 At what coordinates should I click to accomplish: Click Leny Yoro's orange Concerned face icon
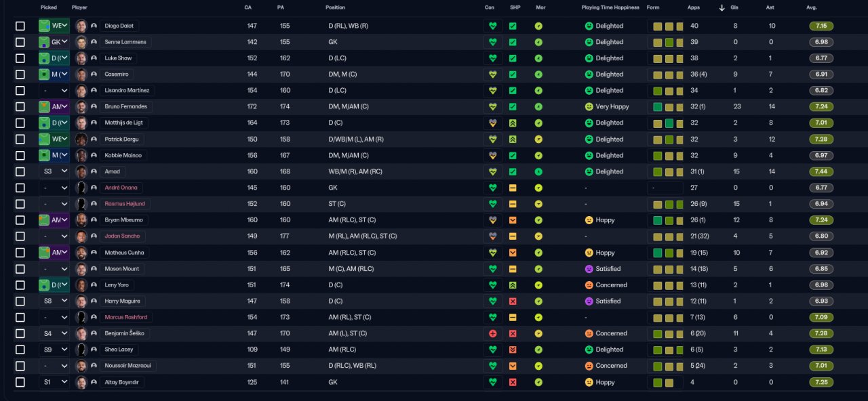pos(589,285)
